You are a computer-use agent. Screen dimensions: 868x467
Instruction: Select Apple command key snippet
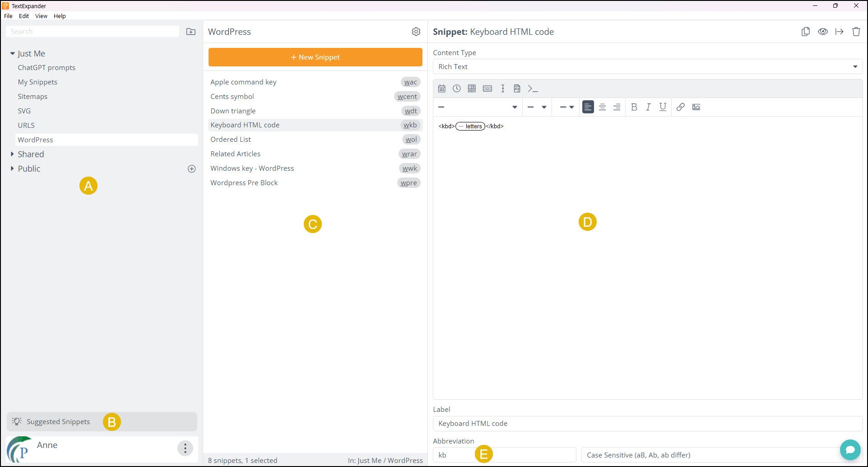[315, 82]
